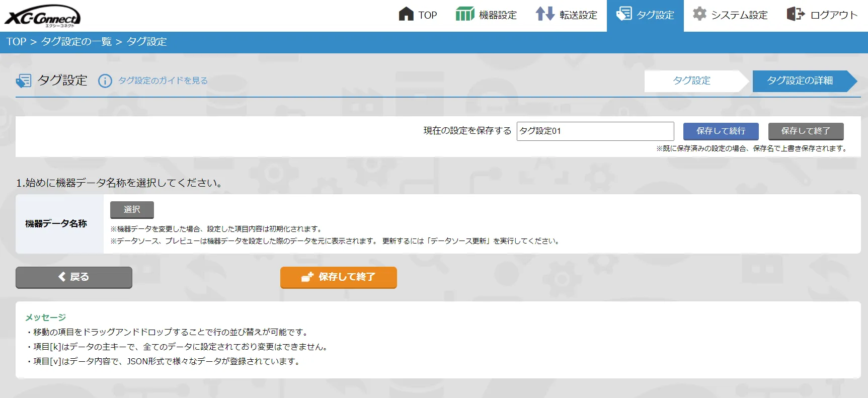Open the 転送設定 menu item
Image resolution: width=868 pixels, height=398 pixels.
pos(567,15)
